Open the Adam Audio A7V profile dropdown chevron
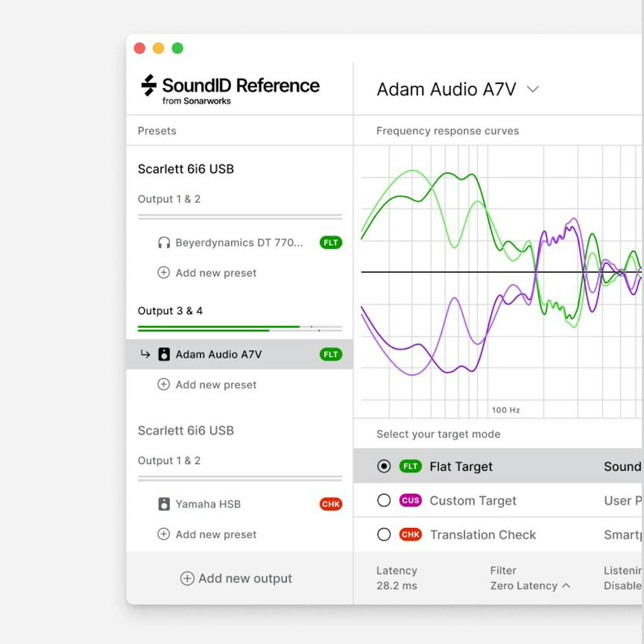Screen dimensions: 644x644 click(533, 89)
